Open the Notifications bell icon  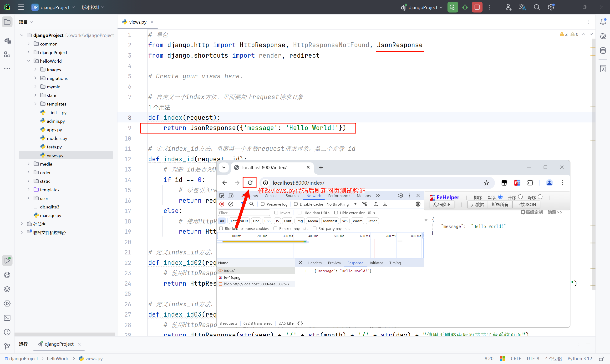pos(603,22)
